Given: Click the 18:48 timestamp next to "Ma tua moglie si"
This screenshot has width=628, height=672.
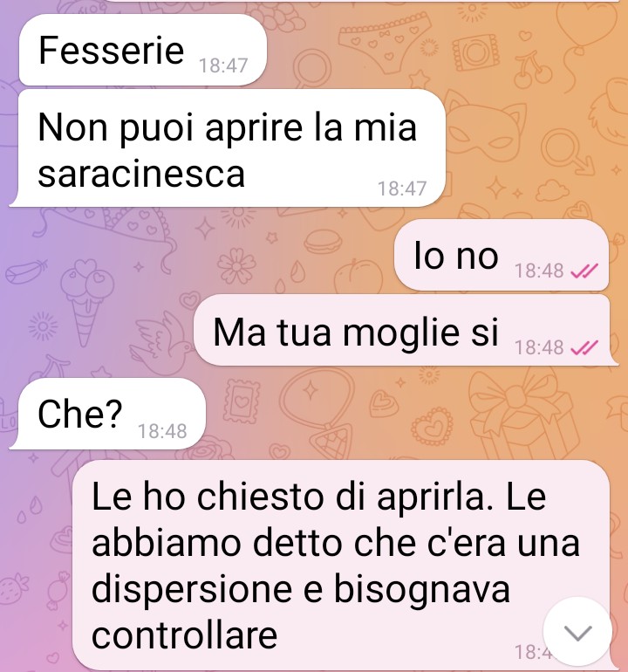Looking at the screenshot, I should point(539,347).
